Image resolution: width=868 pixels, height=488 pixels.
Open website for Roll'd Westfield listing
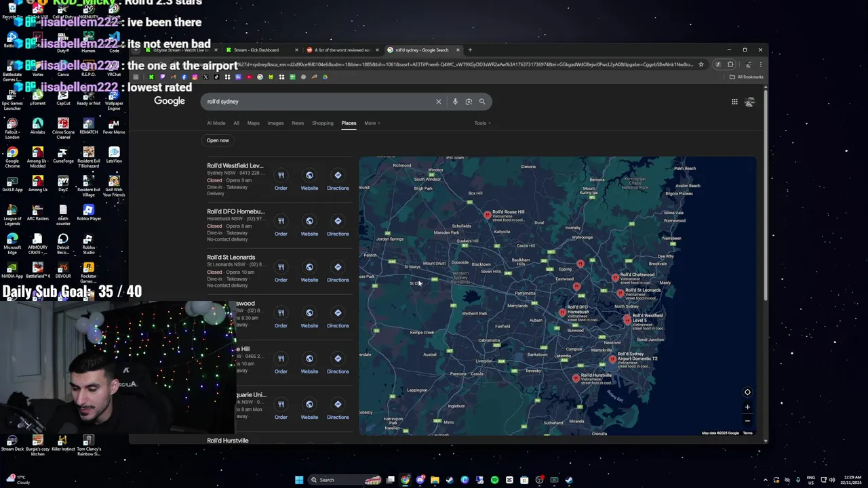click(x=309, y=180)
